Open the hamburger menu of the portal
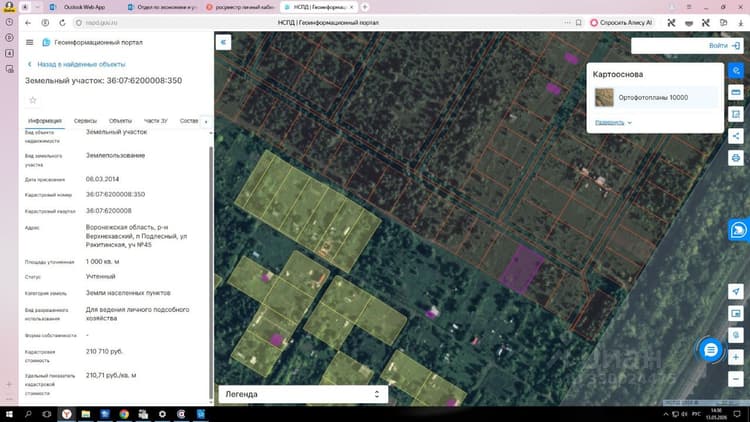 pos(30,43)
